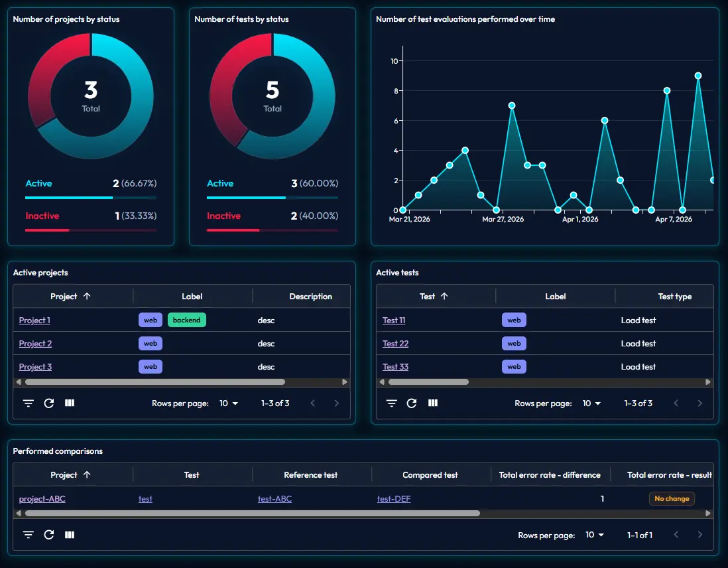The image size is (728, 568).
Task: Open the test link in comparisons row
Action: coord(145,499)
